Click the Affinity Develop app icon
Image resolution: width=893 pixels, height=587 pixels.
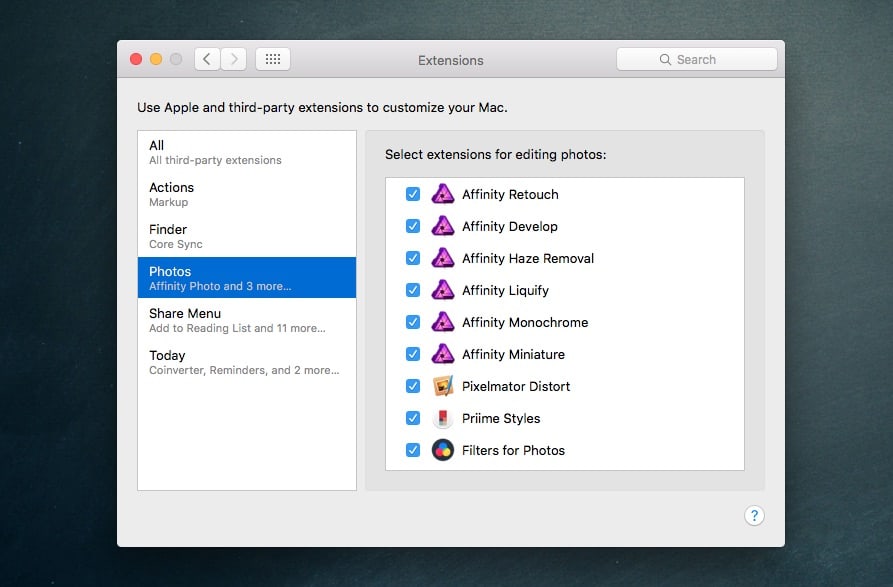click(443, 226)
